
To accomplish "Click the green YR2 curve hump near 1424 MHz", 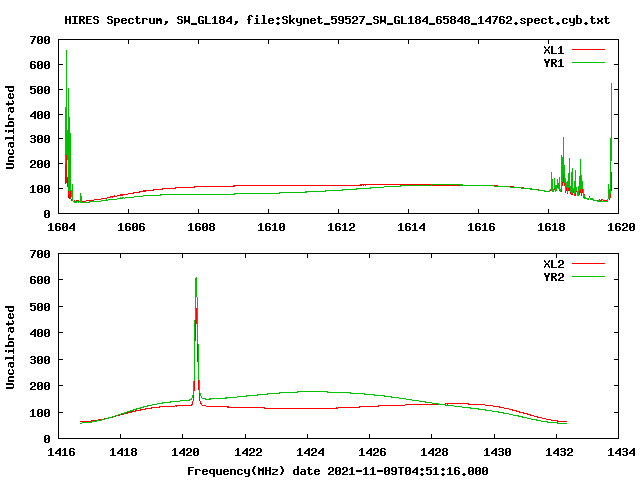I will [x=311, y=392].
